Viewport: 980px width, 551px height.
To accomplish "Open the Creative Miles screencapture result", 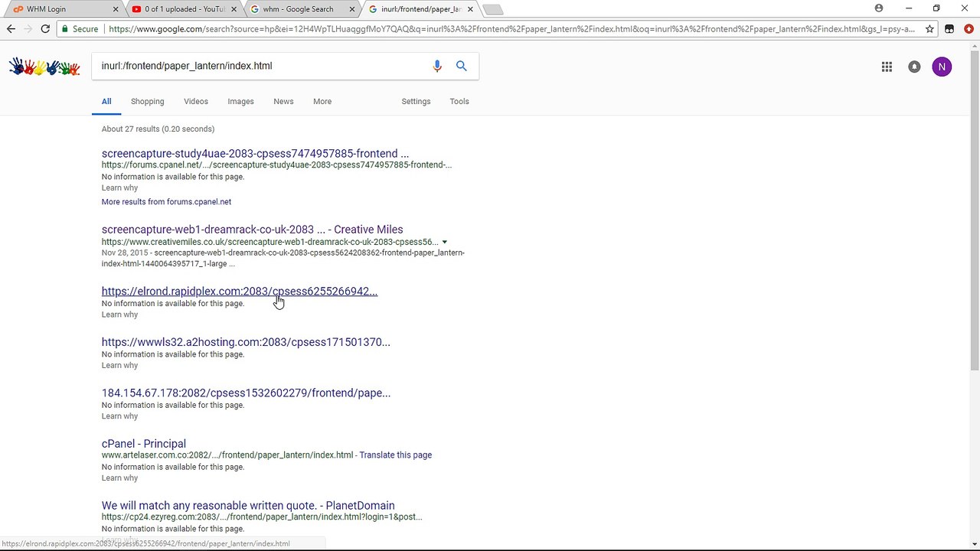I will 252,230.
